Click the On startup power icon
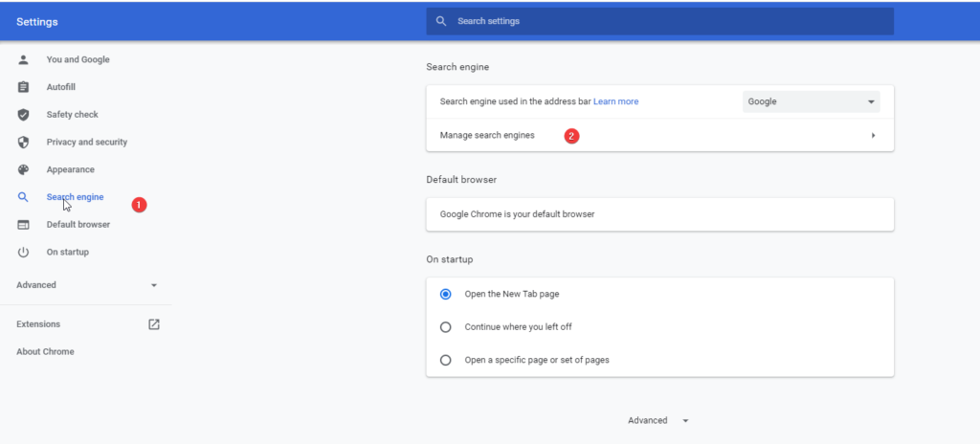This screenshot has height=444, width=980. tap(23, 252)
